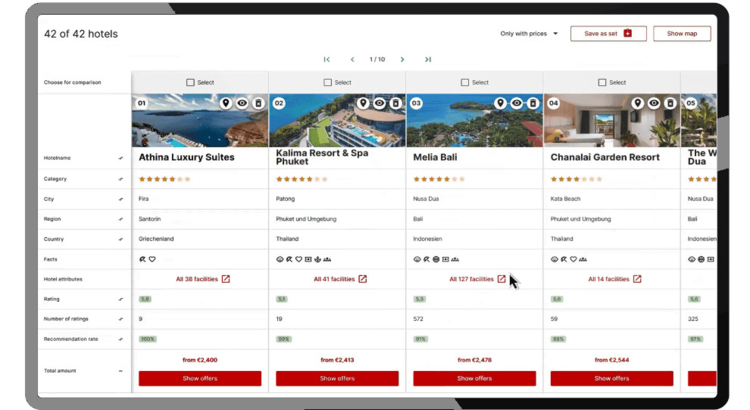The width and height of the screenshot is (750, 410).
Task: Toggle eye icon on Melia Bali card
Action: [517, 103]
